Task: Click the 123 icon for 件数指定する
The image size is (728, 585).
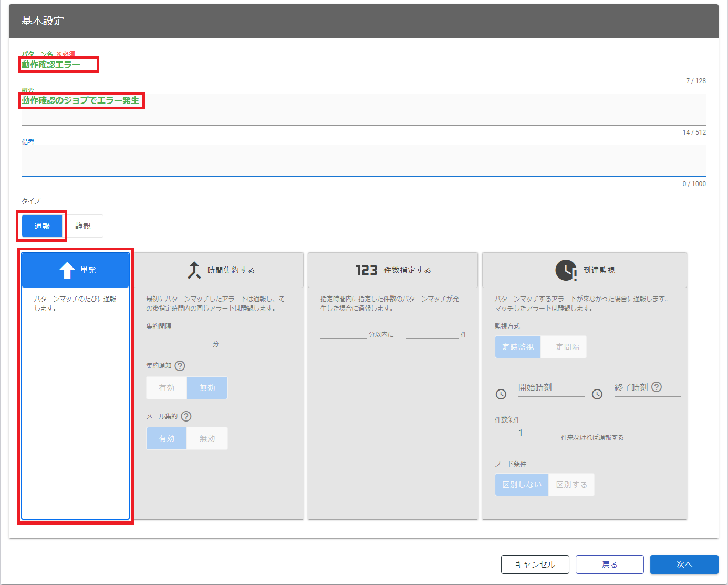Action: point(366,270)
